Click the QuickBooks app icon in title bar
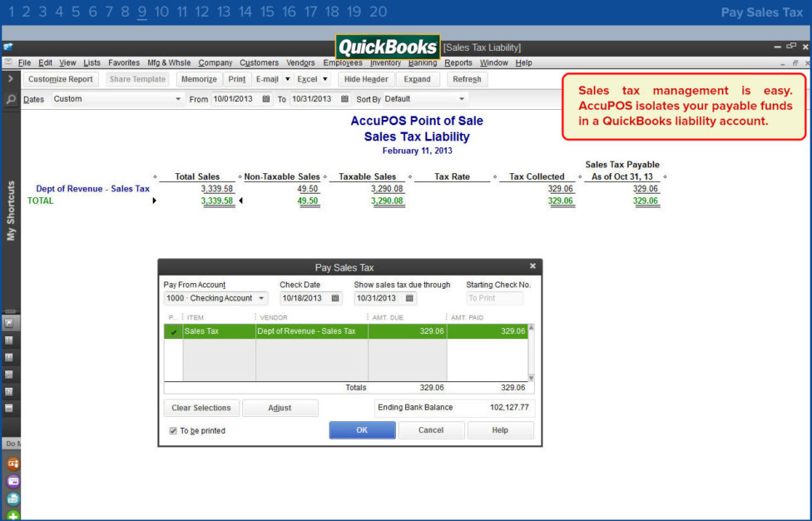The image size is (812, 521). click(7, 47)
